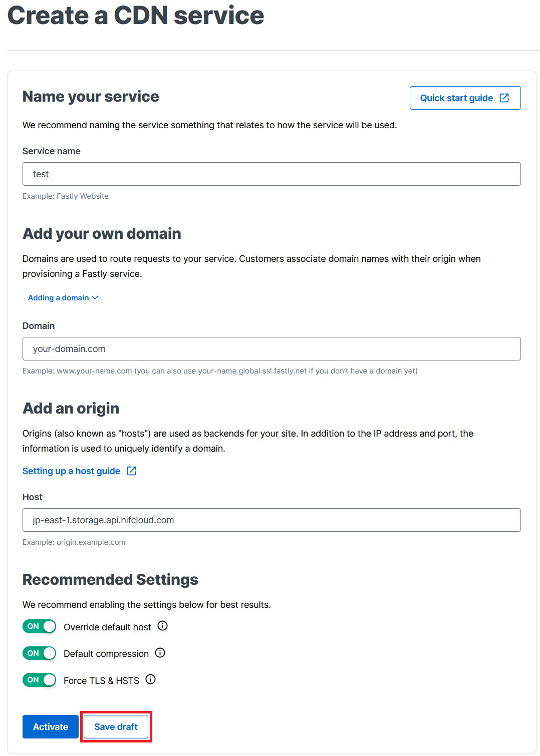The width and height of the screenshot is (540, 756).
Task: Show info tooltip for Force TLS & HSTS
Action: pyautogui.click(x=150, y=679)
